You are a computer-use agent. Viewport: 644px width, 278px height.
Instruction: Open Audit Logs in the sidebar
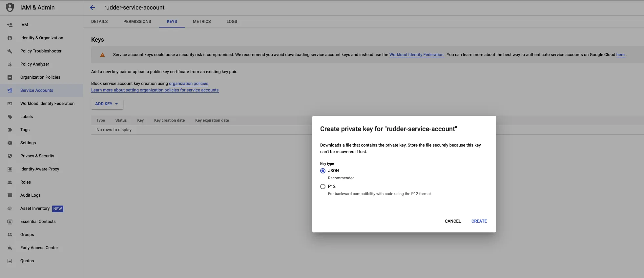[31, 195]
